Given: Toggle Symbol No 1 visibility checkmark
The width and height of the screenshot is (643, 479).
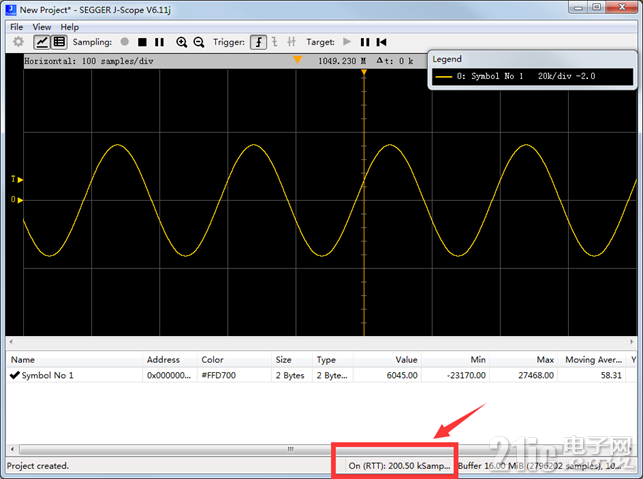Looking at the screenshot, I should pos(15,375).
